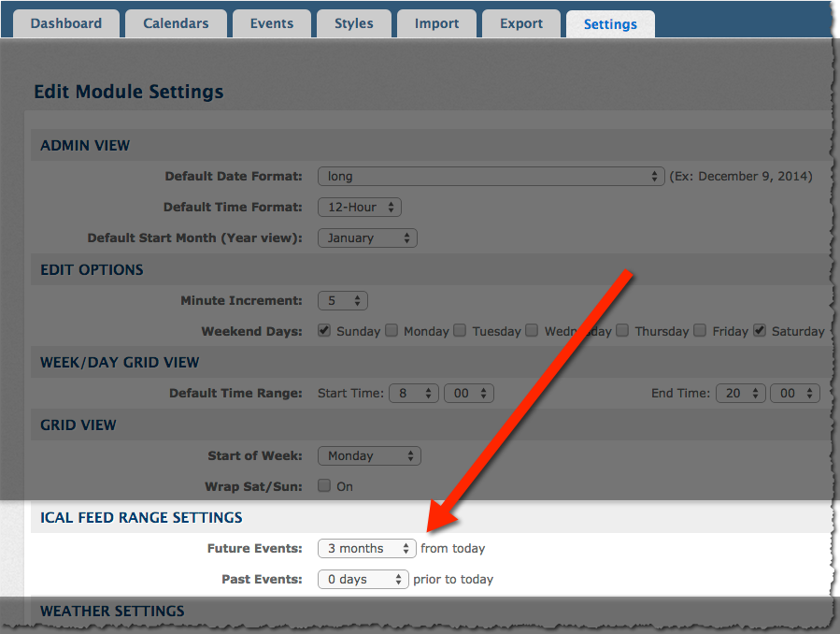The image size is (840, 634).
Task: Check Friday as a weekend day
Action: point(700,330)
